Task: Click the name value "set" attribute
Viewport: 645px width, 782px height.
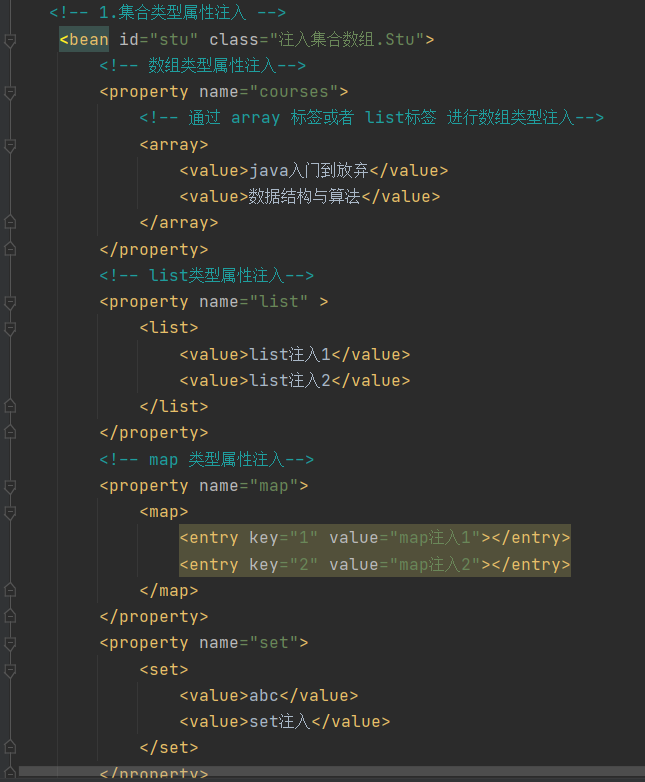Action: click(274, 643)
